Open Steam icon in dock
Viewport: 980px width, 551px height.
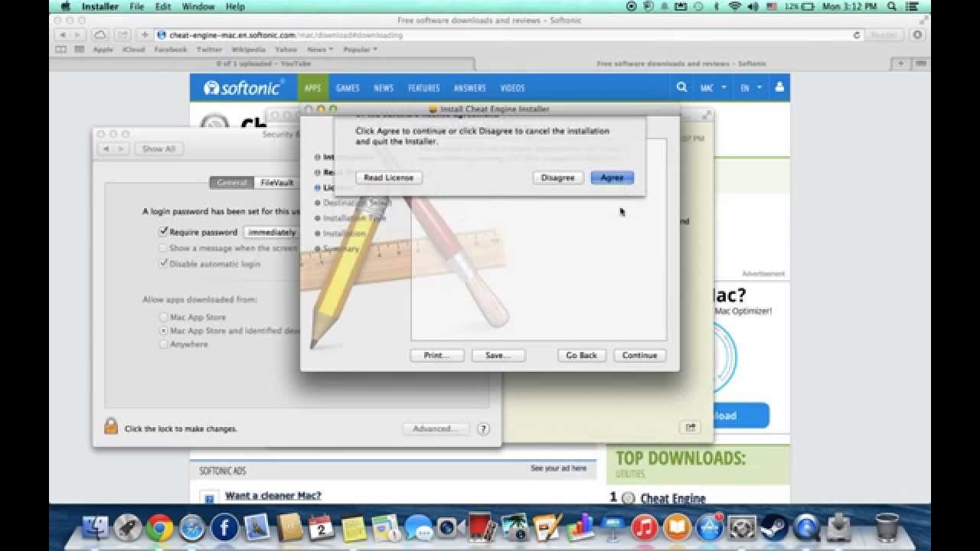774,527
